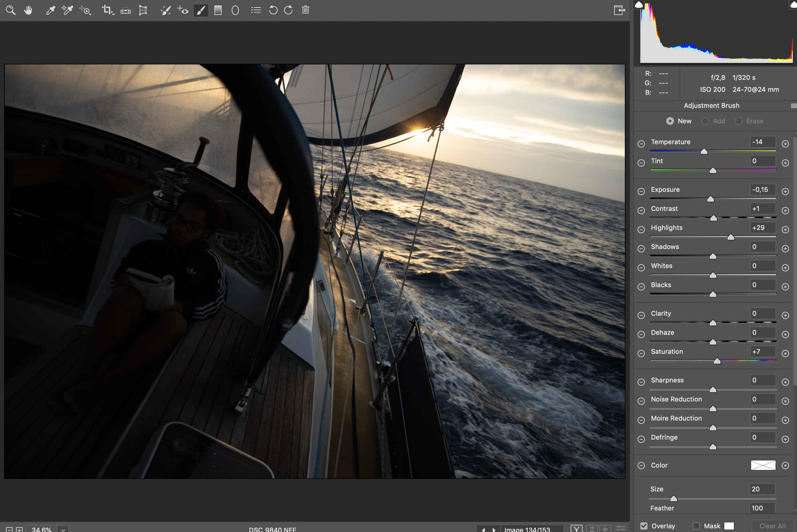Screen dimensions: 797x532
Task: Select the Hand tool
Action: [28, 10]
